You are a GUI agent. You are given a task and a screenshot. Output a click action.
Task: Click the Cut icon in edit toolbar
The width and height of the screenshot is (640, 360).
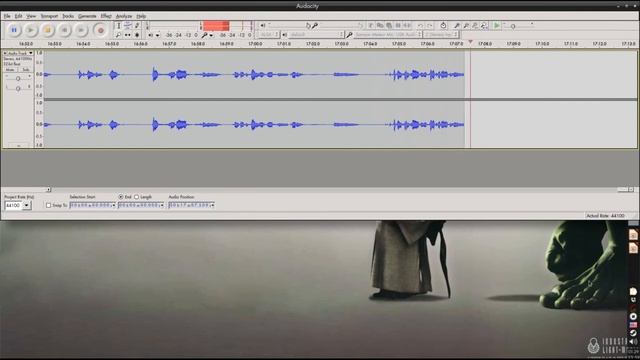(371, 26)
